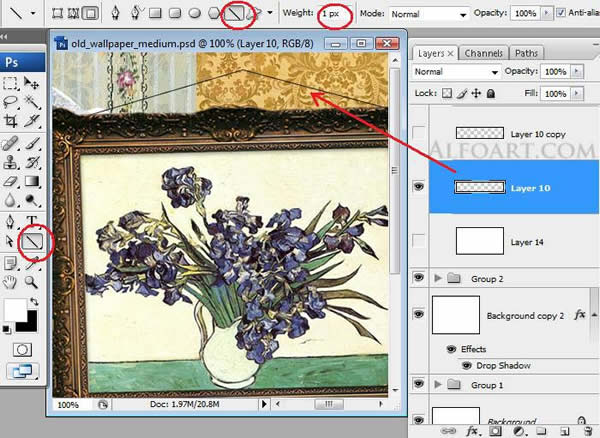This screenshot has height=438, width=600.
Task: Click the Weight input field
Action: tap(336, 14)
